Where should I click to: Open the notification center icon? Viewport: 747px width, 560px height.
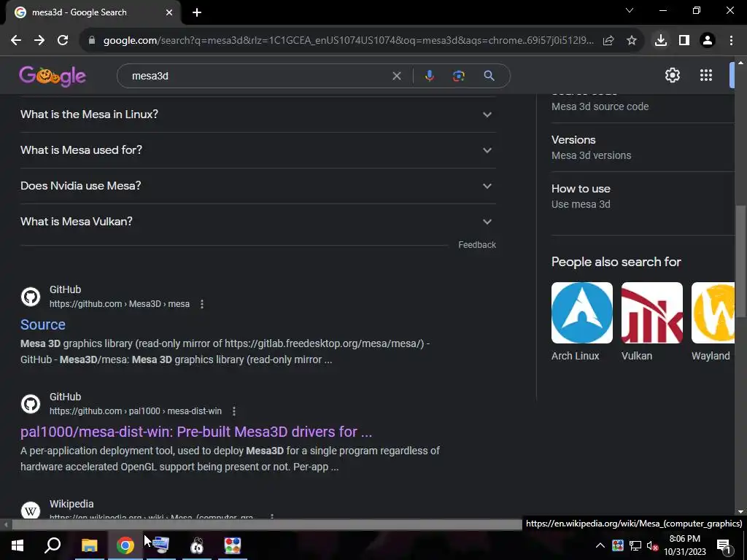pos(724,545)
